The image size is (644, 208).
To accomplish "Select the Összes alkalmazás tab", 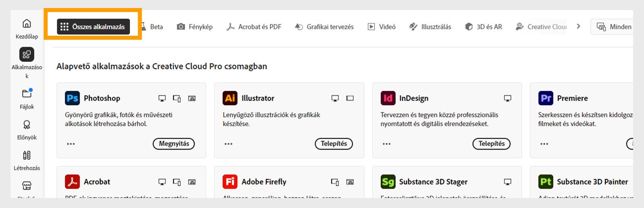I will (93, 27).
